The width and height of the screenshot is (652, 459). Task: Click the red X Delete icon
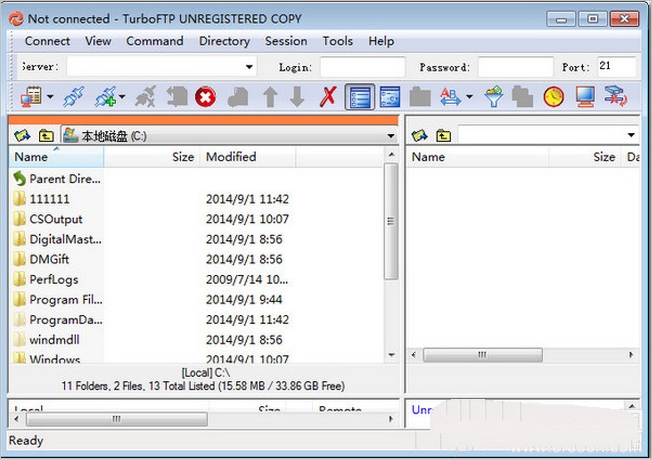328,97
